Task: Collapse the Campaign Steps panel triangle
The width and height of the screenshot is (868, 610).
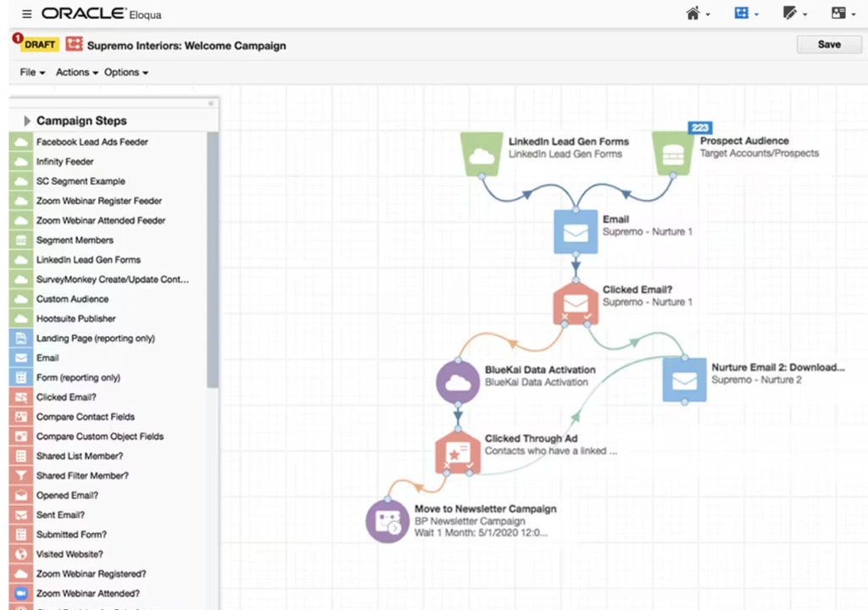Action: tap(27, 121)
